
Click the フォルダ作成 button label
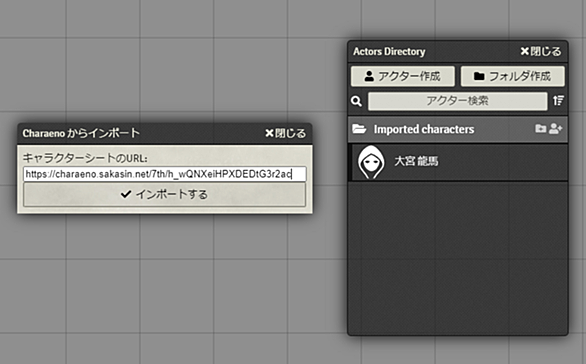pos(519,76)
